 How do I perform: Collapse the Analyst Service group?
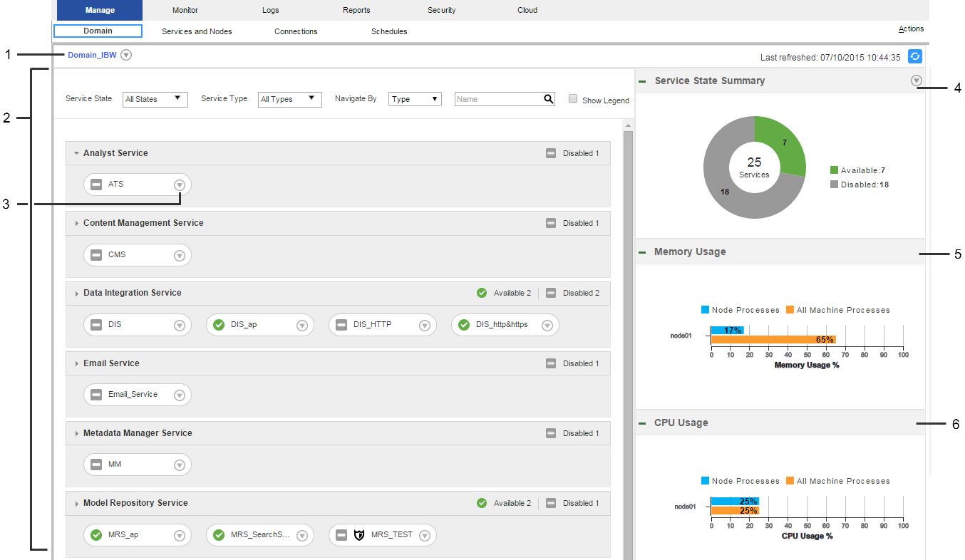pyautogui.click(x=76, y=153)
